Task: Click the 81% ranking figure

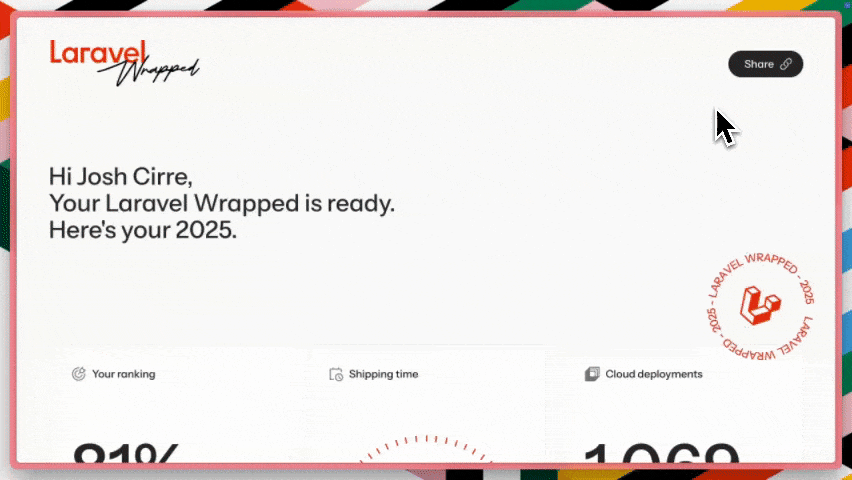Action: (x=125, y=455)
